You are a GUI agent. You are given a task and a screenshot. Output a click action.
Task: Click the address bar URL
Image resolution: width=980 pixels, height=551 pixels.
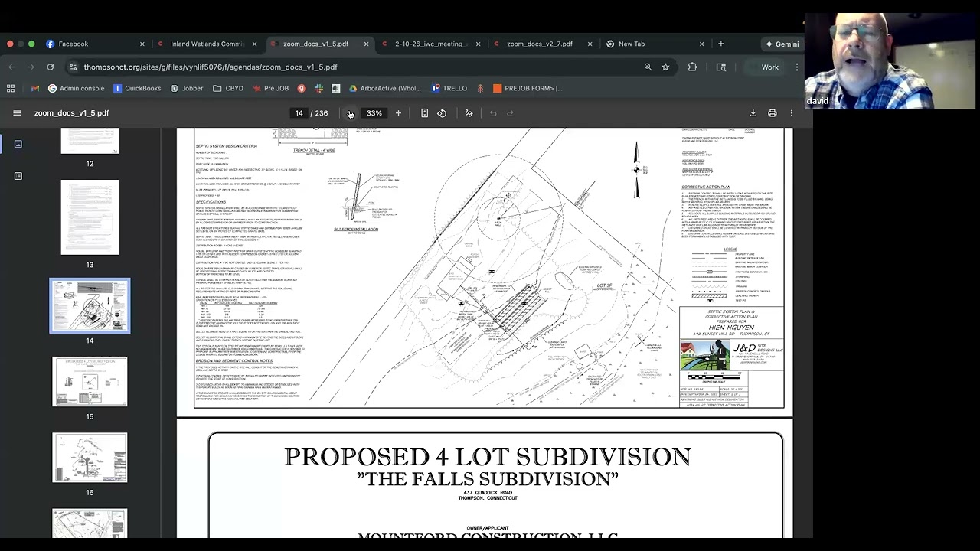click(x=211, y=67)
